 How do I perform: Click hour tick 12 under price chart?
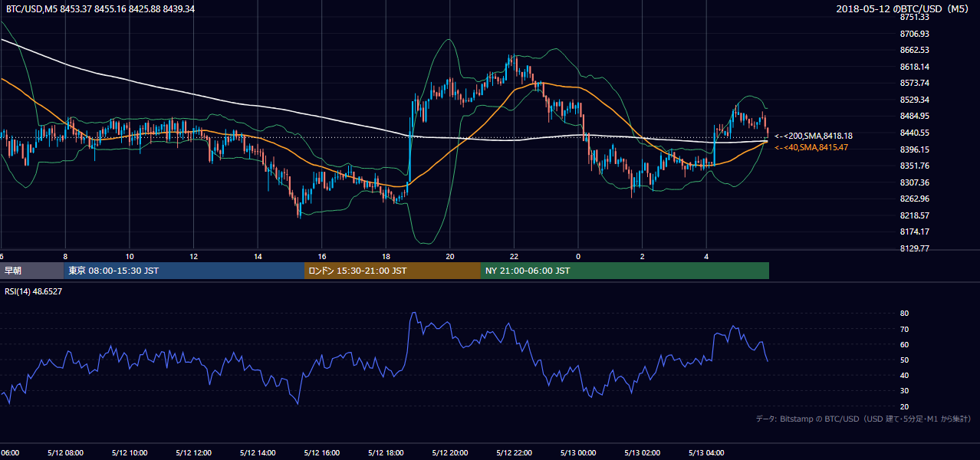(x=194, y=257)
